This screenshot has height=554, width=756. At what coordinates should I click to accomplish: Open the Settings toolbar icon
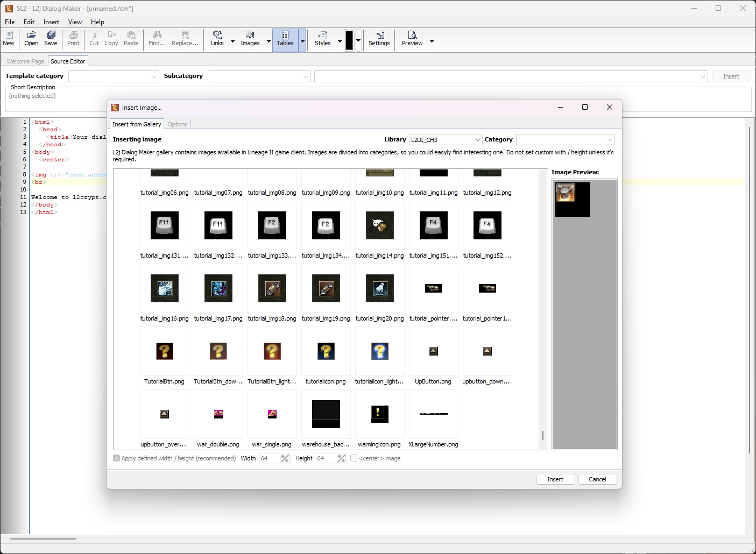379,39
